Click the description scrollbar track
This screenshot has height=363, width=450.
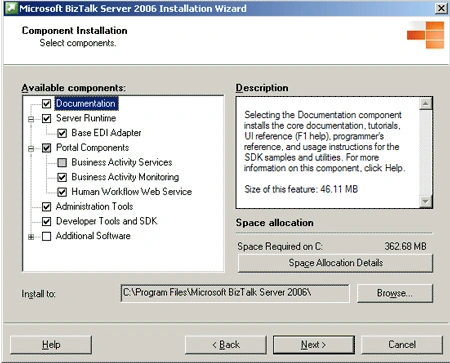click(x=426, y=152)
